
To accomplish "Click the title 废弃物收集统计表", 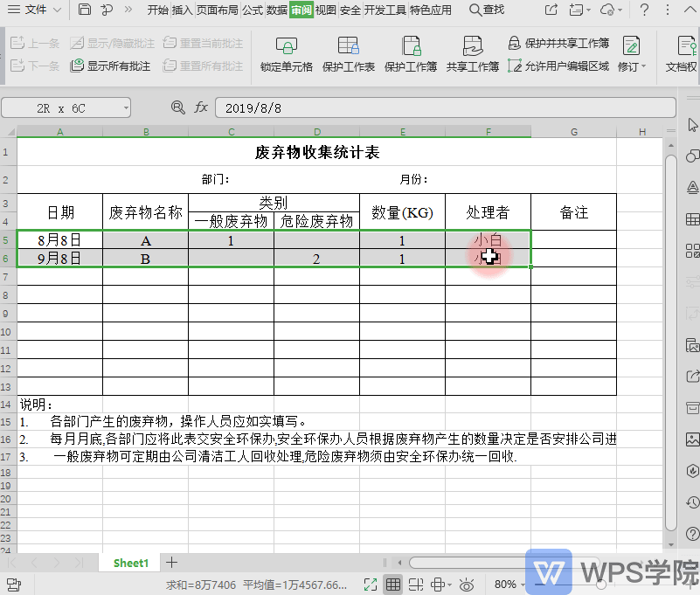I will (x=317, y=152).
